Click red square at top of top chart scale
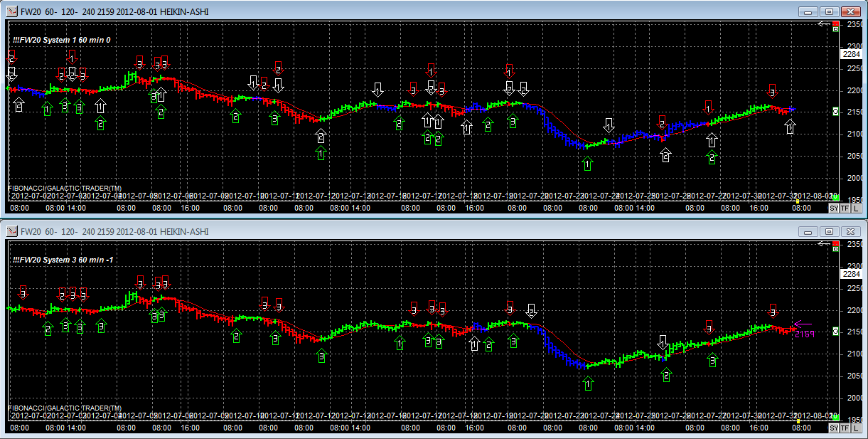Screen dimensions: 868x439 click(836, 24)
